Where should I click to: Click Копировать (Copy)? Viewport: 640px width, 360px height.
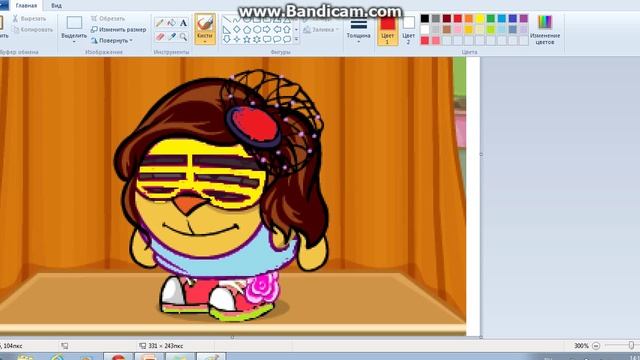33,29
